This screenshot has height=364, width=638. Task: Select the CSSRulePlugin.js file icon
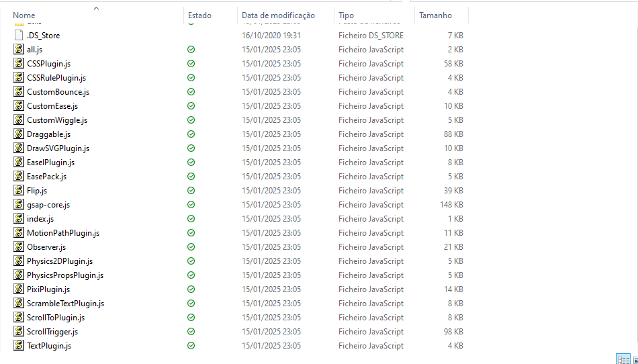click(x=19, y=78)
